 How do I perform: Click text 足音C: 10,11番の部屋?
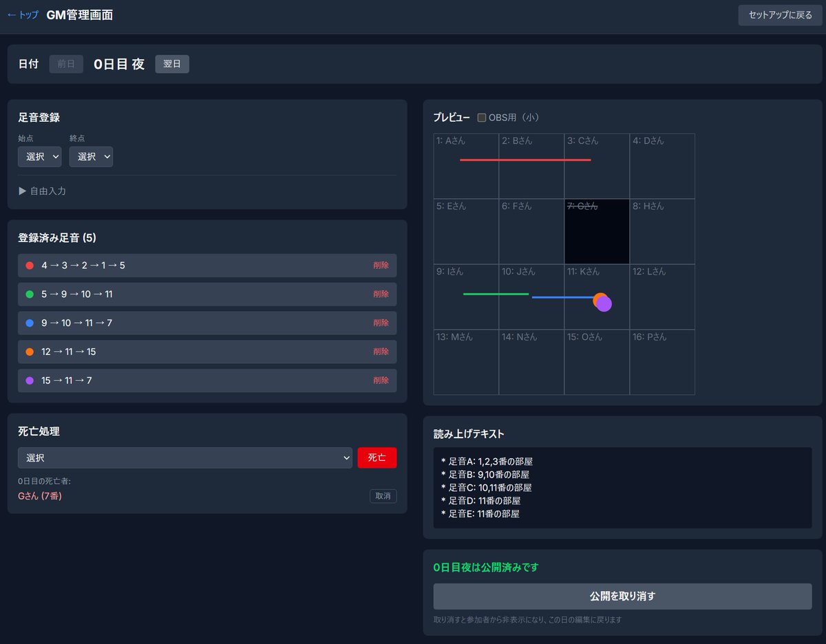click(x=490, y=488)
